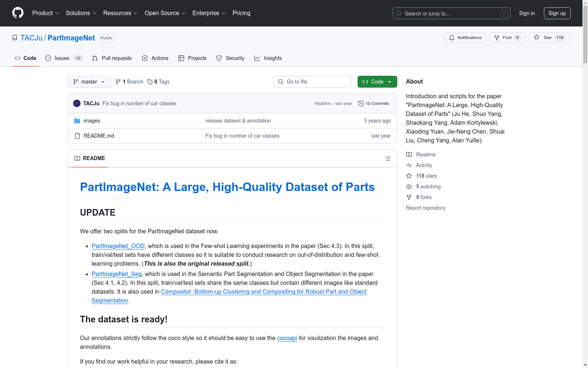Click the Issues count badge 10
Viewport: 588px width, 368px height.
78,58
